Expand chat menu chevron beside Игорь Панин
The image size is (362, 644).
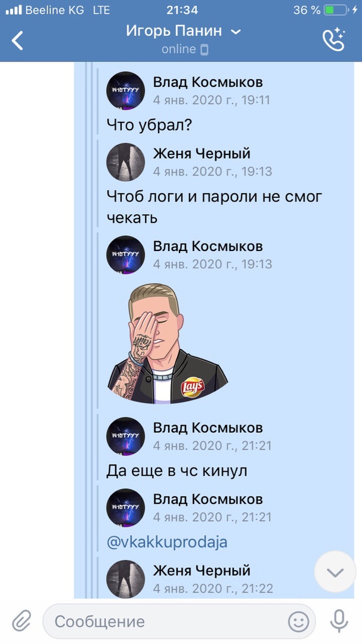pyautogui.click(x=236, y=32)
